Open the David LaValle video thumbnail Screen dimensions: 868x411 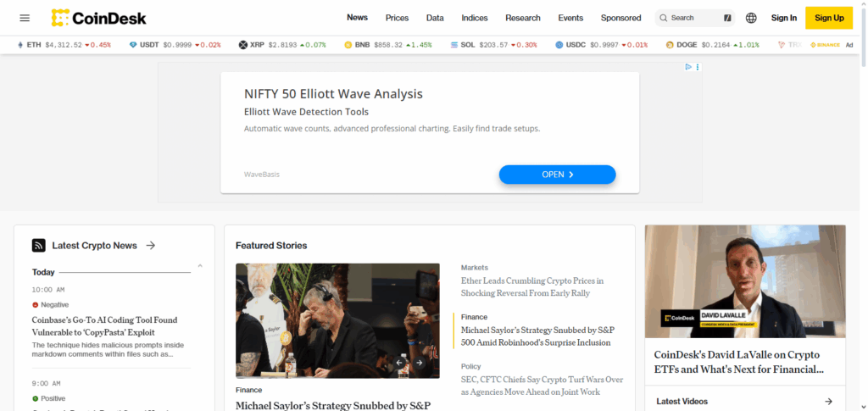click(745, 281)
